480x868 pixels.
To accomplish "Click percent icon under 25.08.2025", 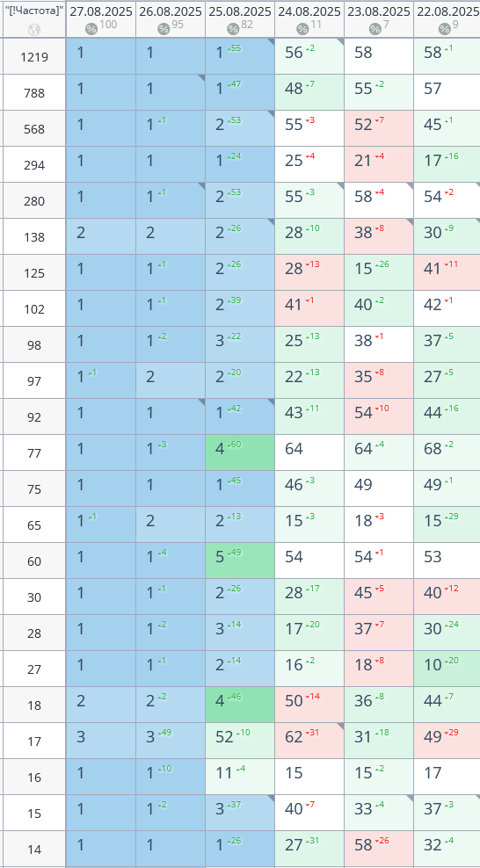I will (233, 29).
